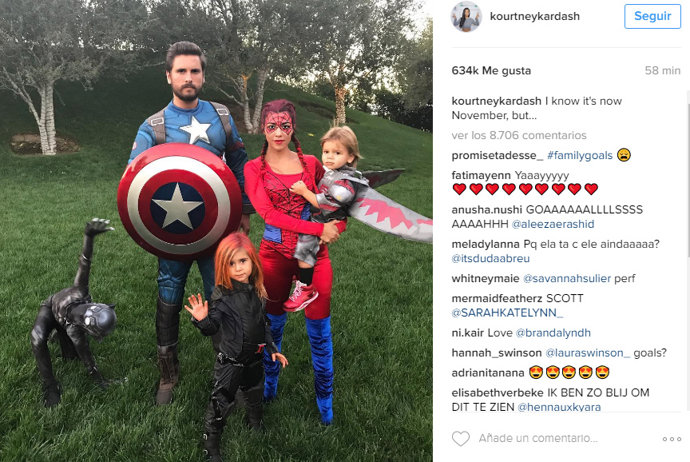Viewport: 690px width, 462px height.
Task: Open kourtneykardash profile avatar
Action: click(466, 17)
